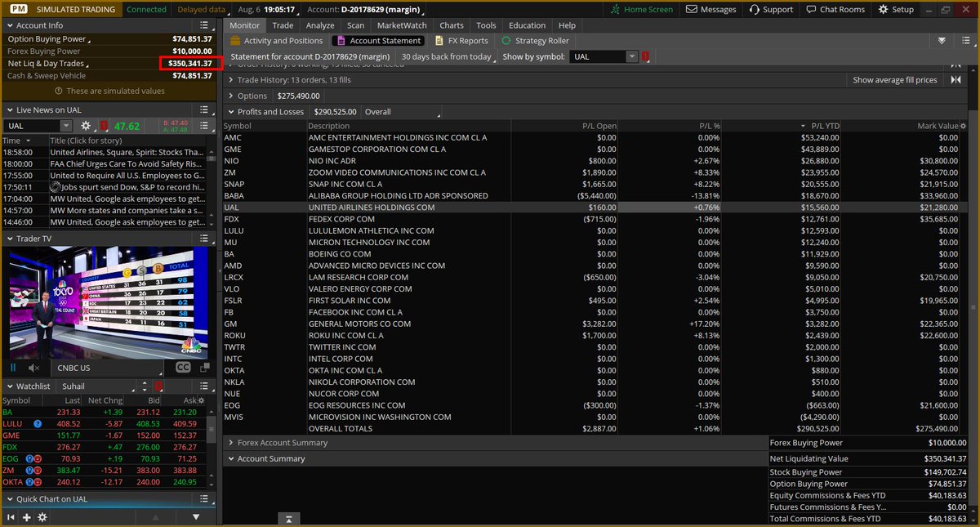980x527 pixels.
Task: Open the FAA Chief Urges Care news story
Action: (127, 163)
